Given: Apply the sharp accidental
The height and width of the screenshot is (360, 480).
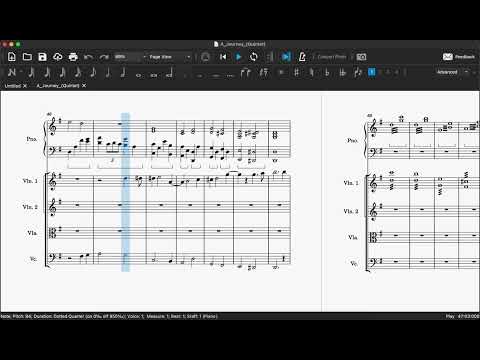Looking at the screenshot, I should coord(296,72).
